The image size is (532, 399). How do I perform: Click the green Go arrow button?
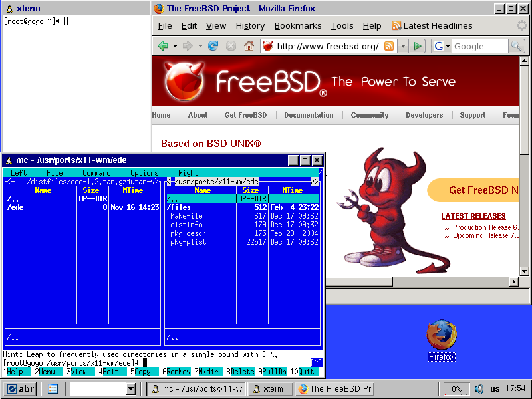coord(418,46)
